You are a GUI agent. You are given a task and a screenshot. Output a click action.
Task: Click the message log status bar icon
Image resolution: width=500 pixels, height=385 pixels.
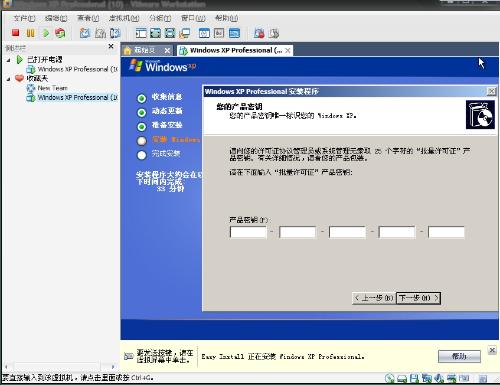(482, 378)
